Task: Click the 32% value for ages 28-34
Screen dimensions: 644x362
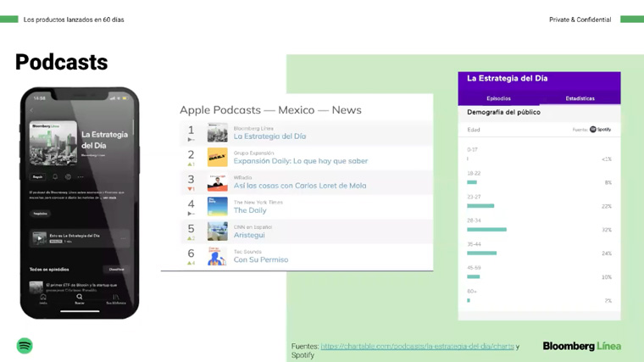Action: click(607, 230)
